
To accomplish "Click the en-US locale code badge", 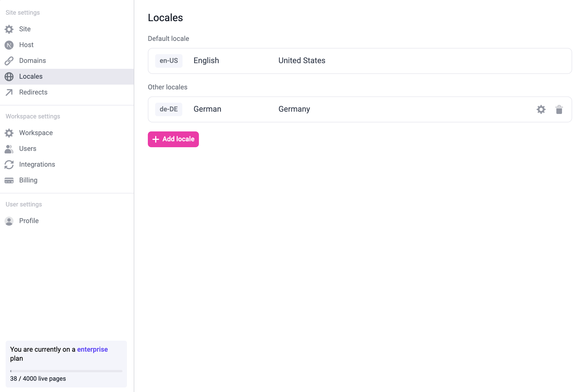I will 169,61.
